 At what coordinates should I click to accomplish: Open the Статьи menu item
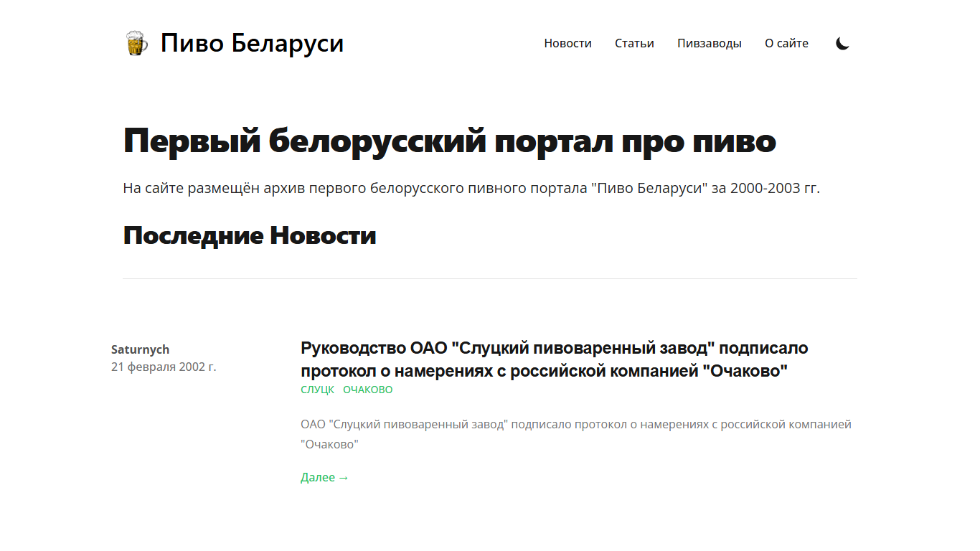coord(634,43)
